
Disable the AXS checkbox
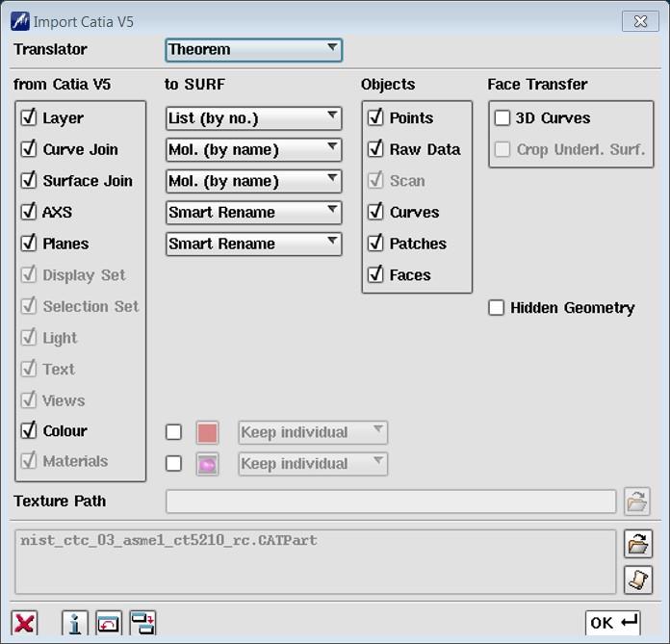tap(29, 212)
